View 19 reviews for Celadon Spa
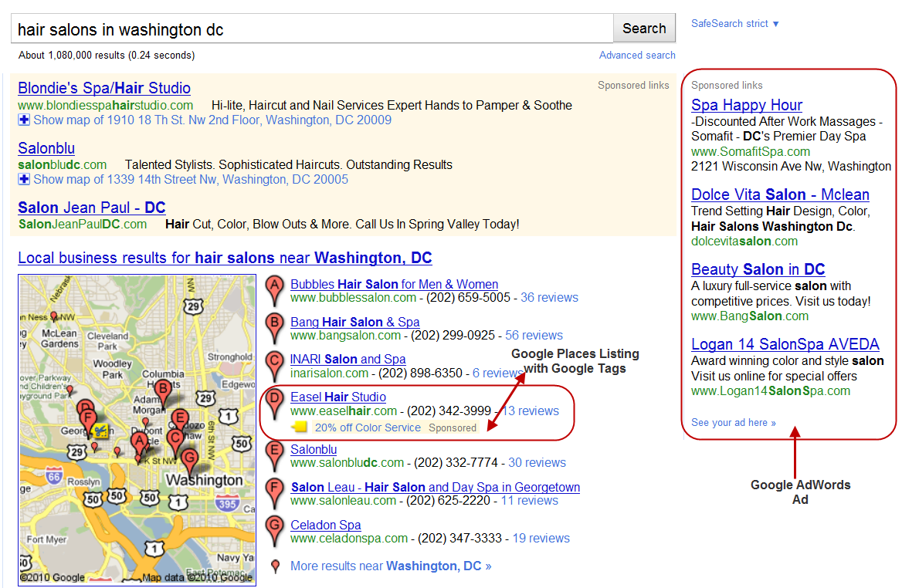 pos(541,539)
